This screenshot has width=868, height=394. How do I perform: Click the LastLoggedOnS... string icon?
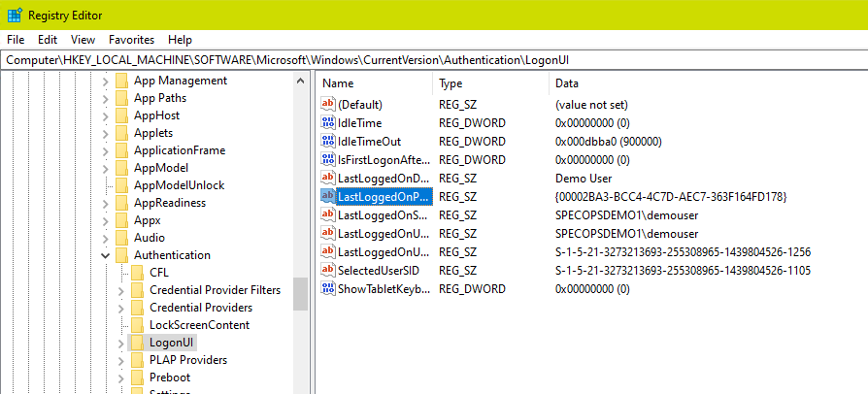328,214
